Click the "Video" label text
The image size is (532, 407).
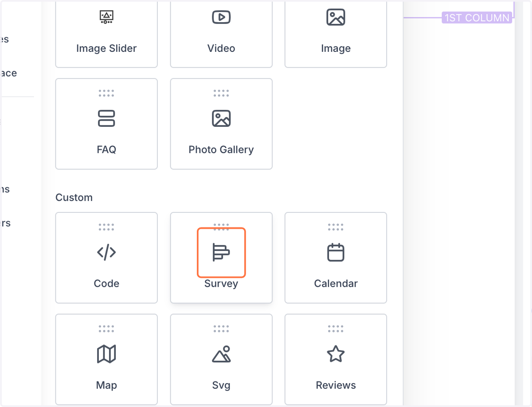coord(221,48)
